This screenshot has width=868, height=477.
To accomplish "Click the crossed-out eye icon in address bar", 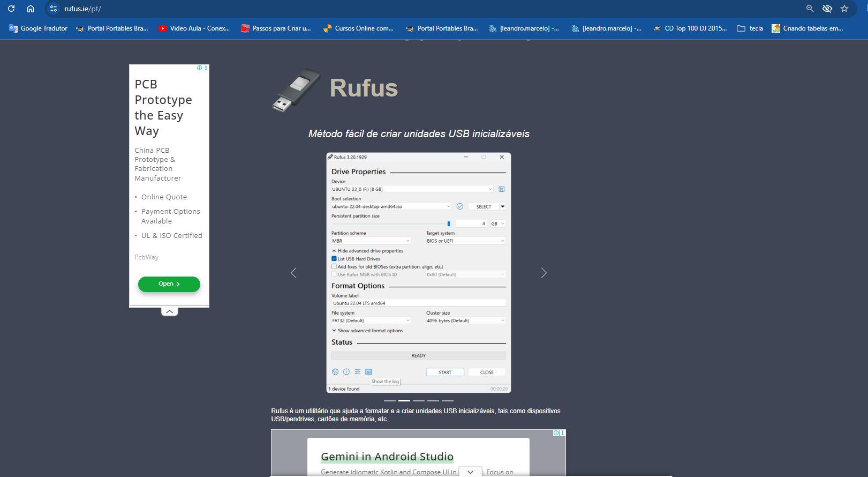I will [827, 9].
